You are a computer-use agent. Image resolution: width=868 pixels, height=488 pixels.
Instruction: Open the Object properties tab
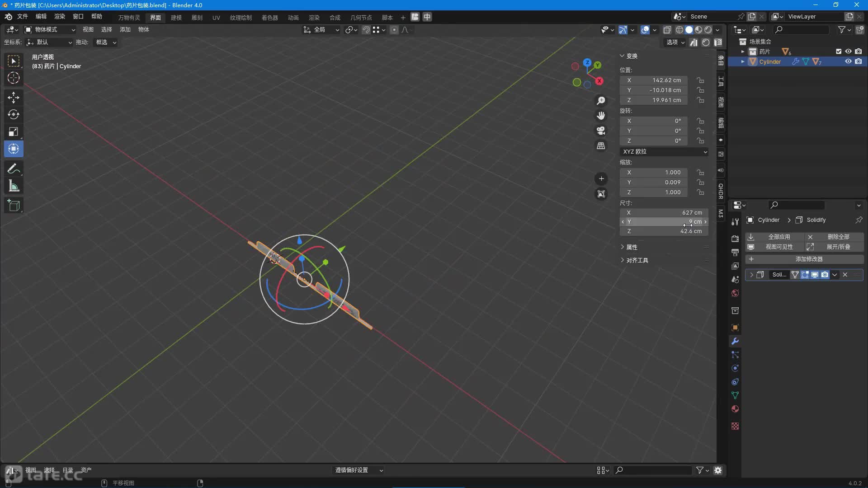click(x=735, y=327)
